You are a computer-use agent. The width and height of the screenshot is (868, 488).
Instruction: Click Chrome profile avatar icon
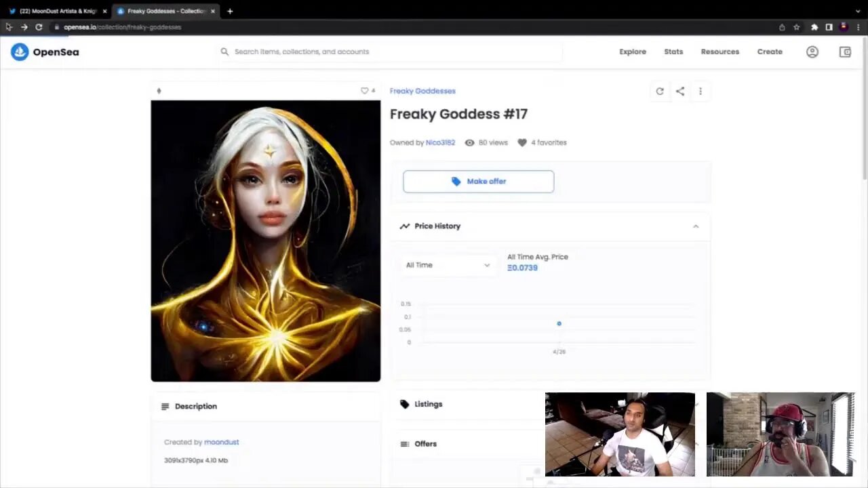point(844,27)
